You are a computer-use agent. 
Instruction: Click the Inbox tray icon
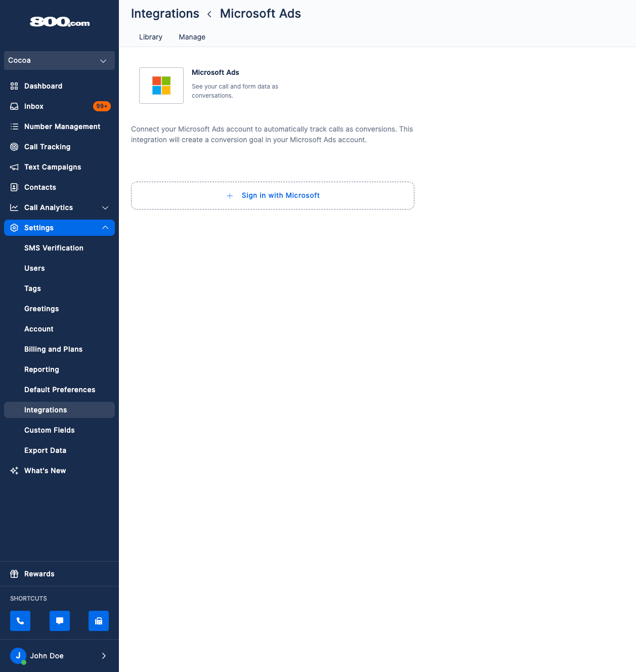[14, 106]
